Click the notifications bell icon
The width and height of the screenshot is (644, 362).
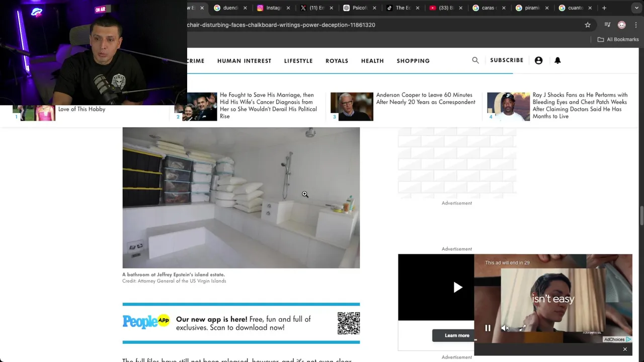coord(557,60)
